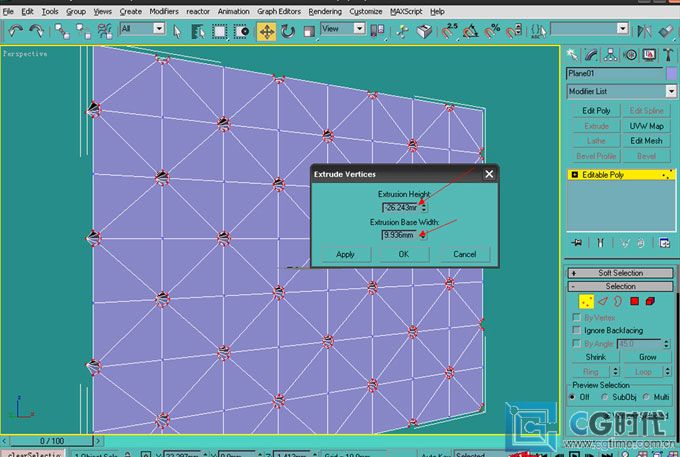Select the Scale tool
680x457 pixels.
coord(309,31)
